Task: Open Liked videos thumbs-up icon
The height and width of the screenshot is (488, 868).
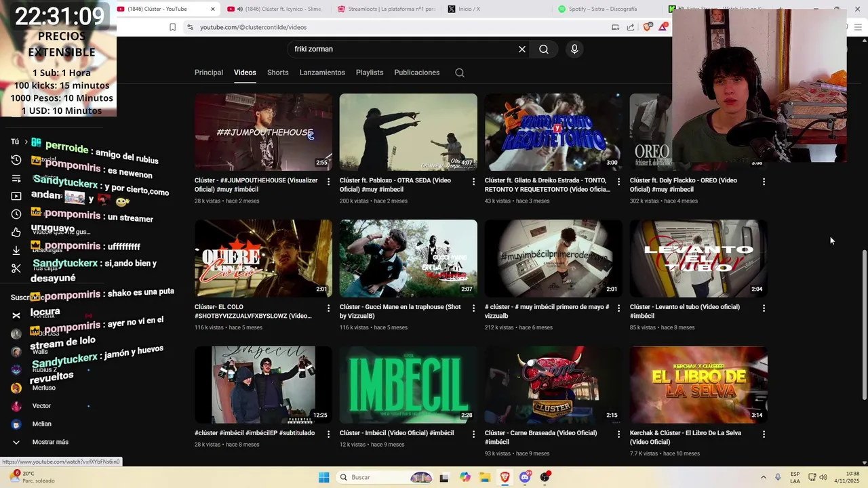Action: click(x=16, y=232)
